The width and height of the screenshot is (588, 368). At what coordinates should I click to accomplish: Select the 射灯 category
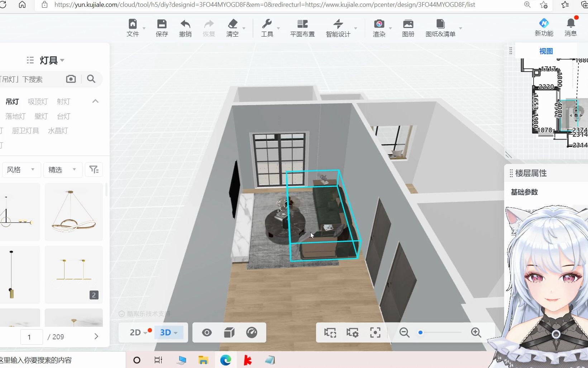[x=63, y=102]
